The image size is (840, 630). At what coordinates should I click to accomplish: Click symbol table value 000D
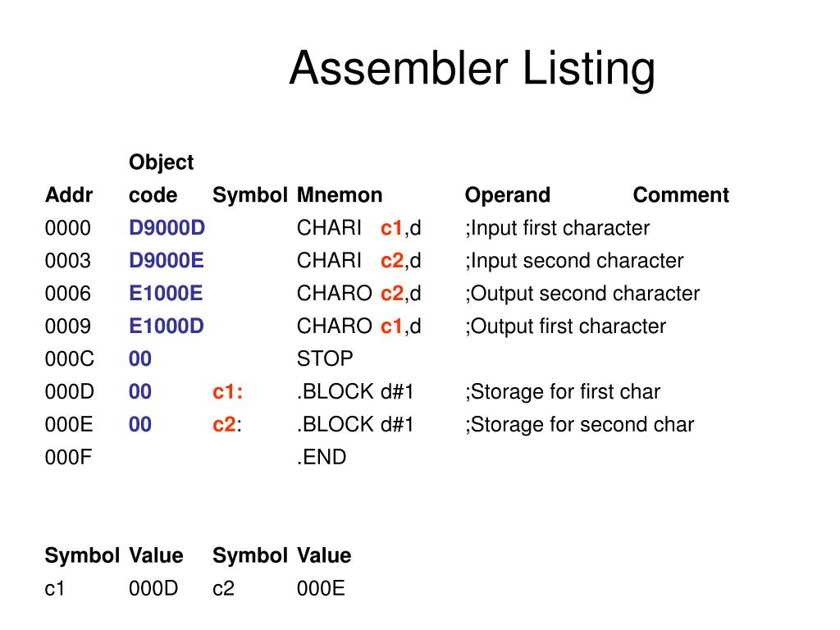click(x=153, y=589)
